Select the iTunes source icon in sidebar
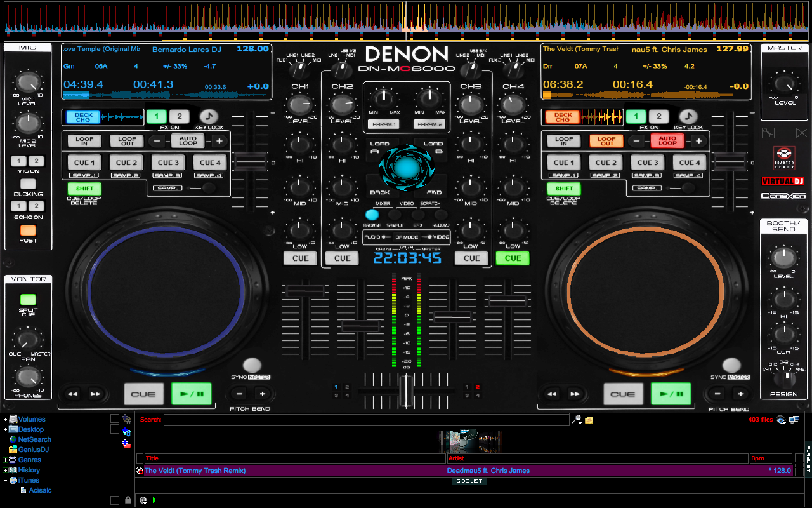Viewport: 812px width, 508px height. tap(13, 480)
